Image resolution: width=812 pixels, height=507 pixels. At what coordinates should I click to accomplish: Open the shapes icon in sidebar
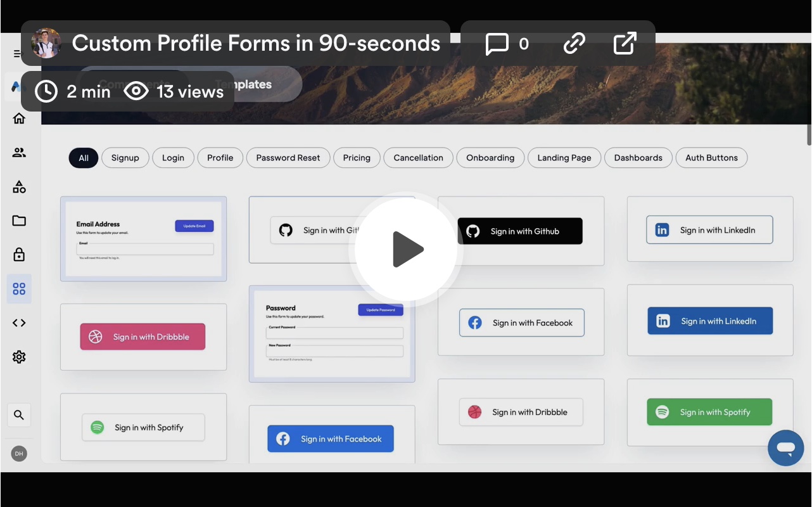pyautogui.click(x=19, y=187)
